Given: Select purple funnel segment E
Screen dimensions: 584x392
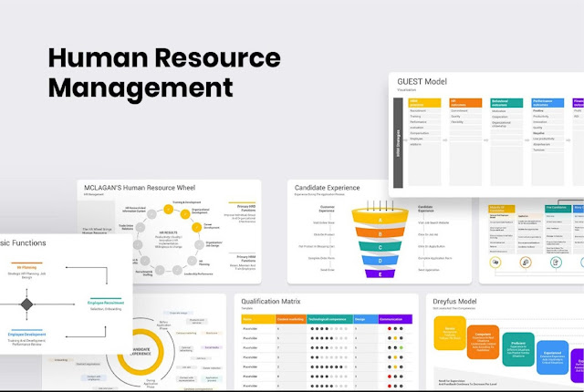Looking at the screenshot, I should [x=380, y=273].
